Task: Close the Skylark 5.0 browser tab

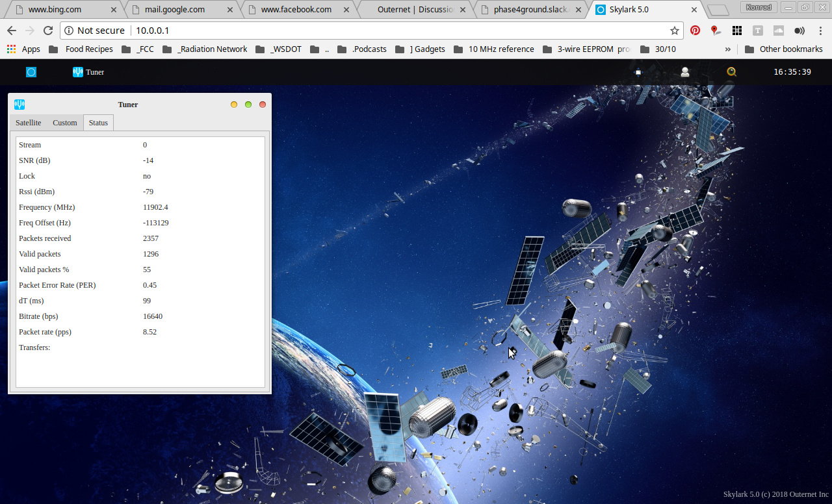Action: (x=694, y=10)
